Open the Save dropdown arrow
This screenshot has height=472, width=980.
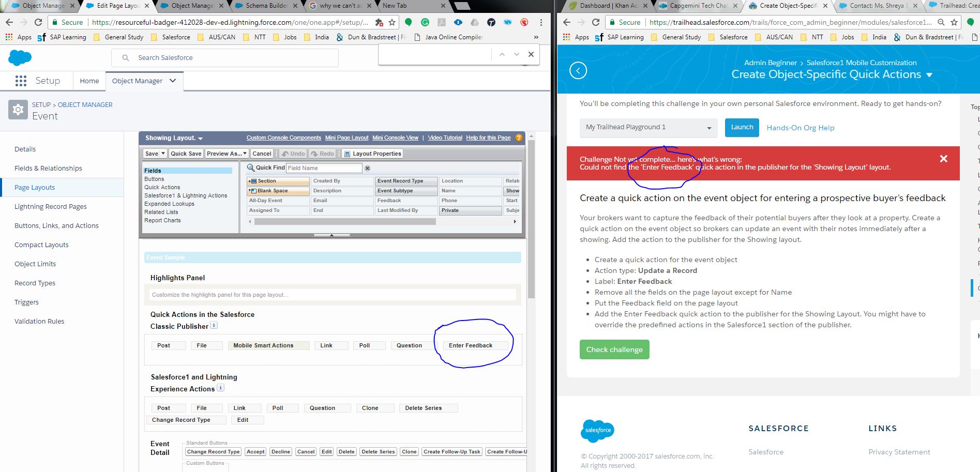[163, 154]
